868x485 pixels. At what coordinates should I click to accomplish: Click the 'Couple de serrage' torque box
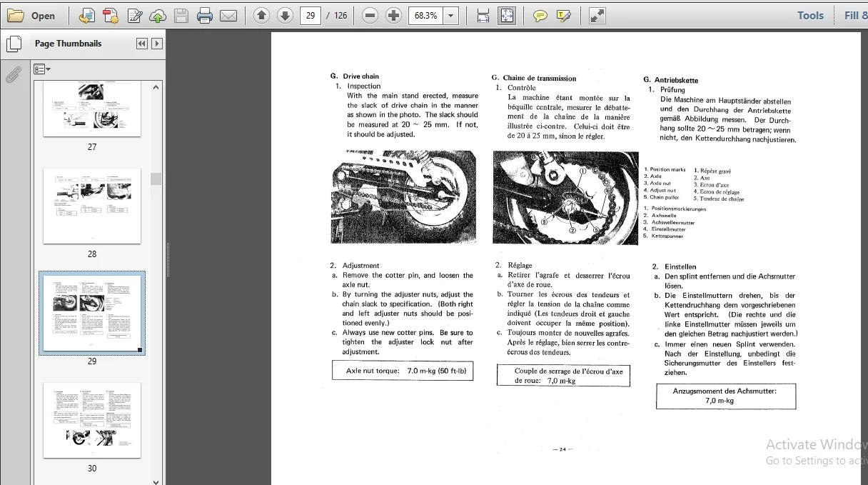564,376
